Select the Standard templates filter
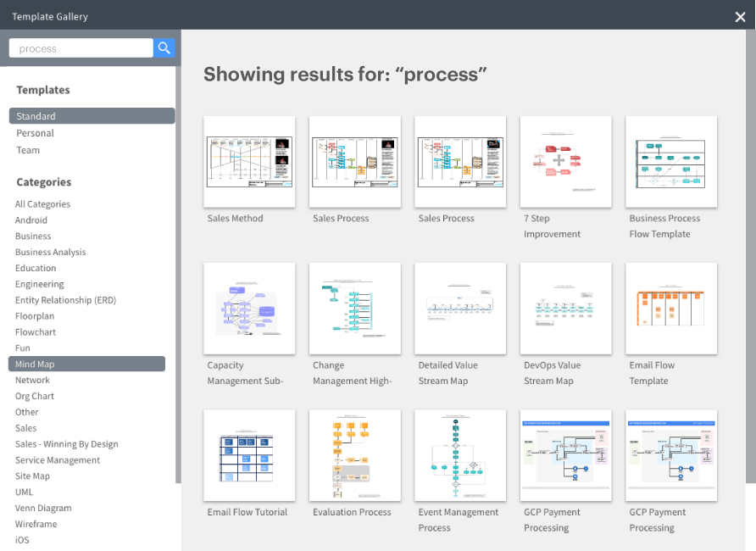Image resolution: width=756 pixels, height=551 pixels. [35, 116]
